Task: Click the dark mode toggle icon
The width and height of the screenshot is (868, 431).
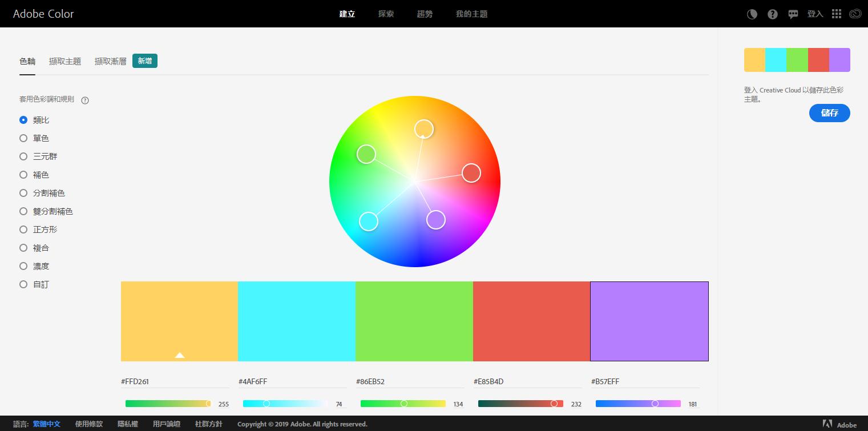Action: point(752,14)
